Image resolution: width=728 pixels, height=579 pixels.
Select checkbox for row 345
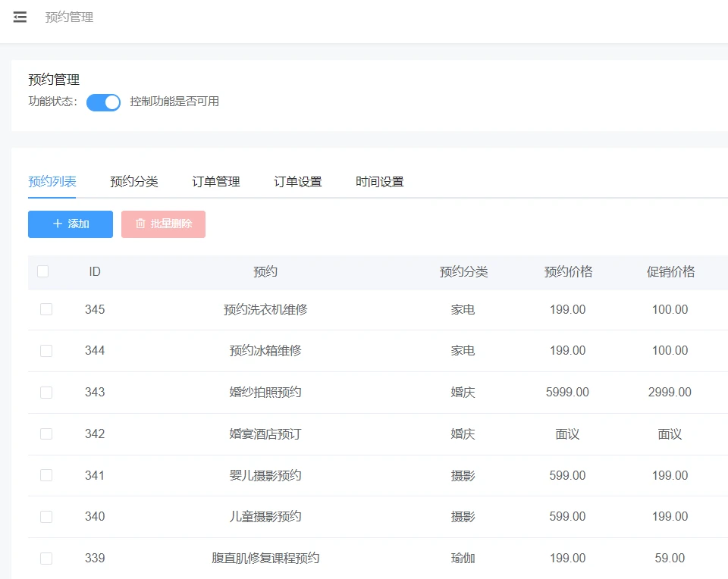46,309
